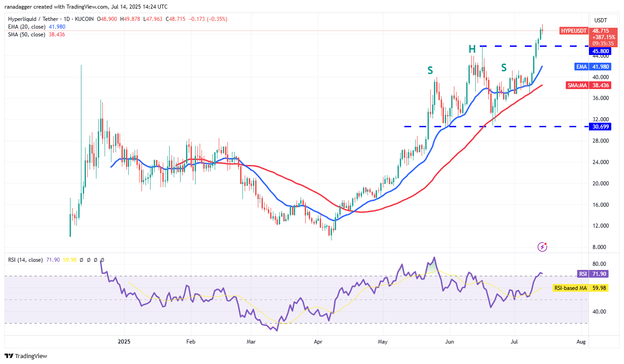Viewport: 624px width, 364px height.
Task: Click the right 'S' shoulder pattern label
Action: (x=503, y=68)
